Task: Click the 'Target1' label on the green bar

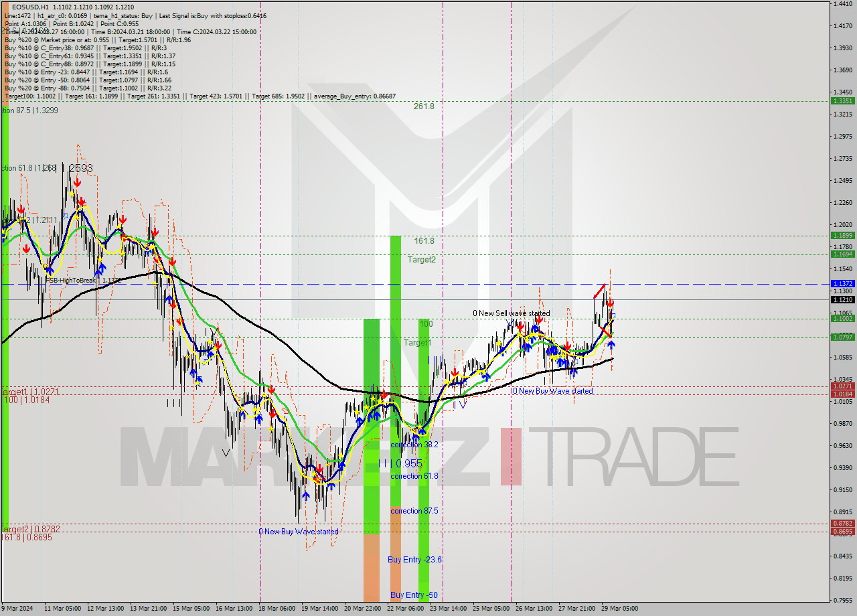Action: point(418,343)
